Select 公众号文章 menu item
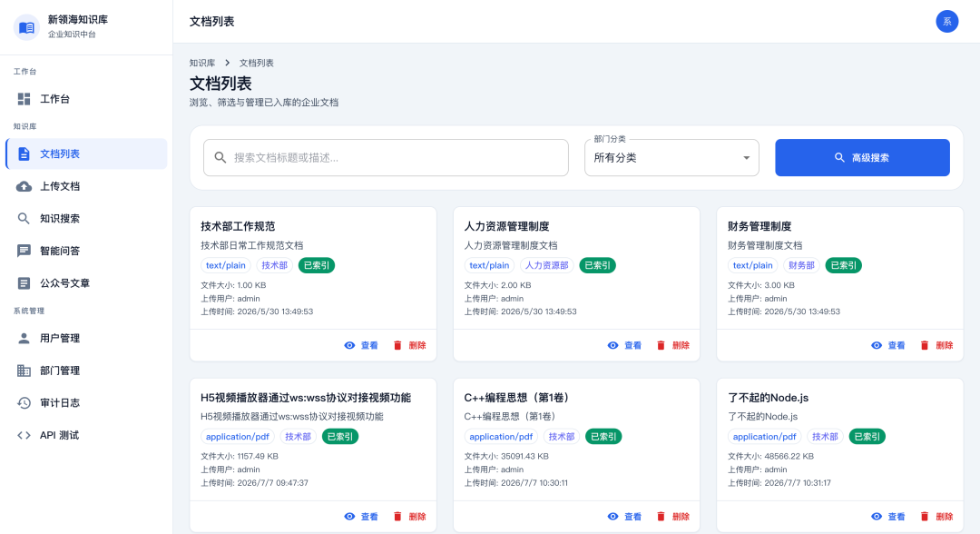980x534 pixels. click(86, 283)
